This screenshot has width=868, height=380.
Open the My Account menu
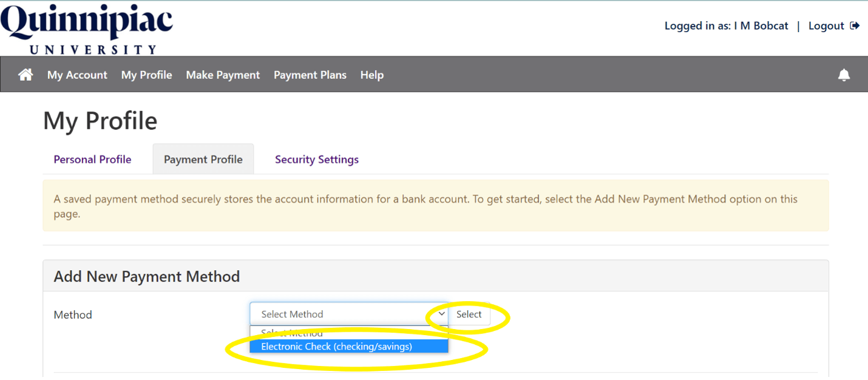(x=77, y=74)
